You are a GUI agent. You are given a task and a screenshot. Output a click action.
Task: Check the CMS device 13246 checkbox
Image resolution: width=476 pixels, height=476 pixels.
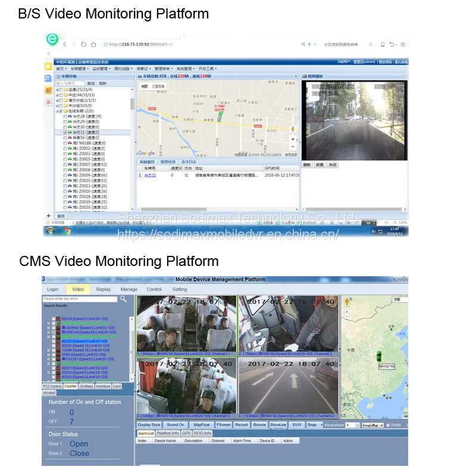point(54,350)
